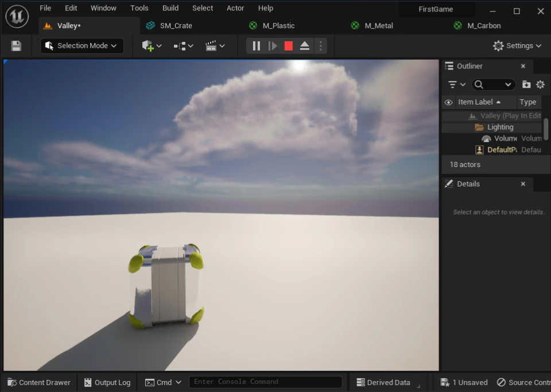Open the Build menu
The image size is (551, 392).
click(170, 8)
